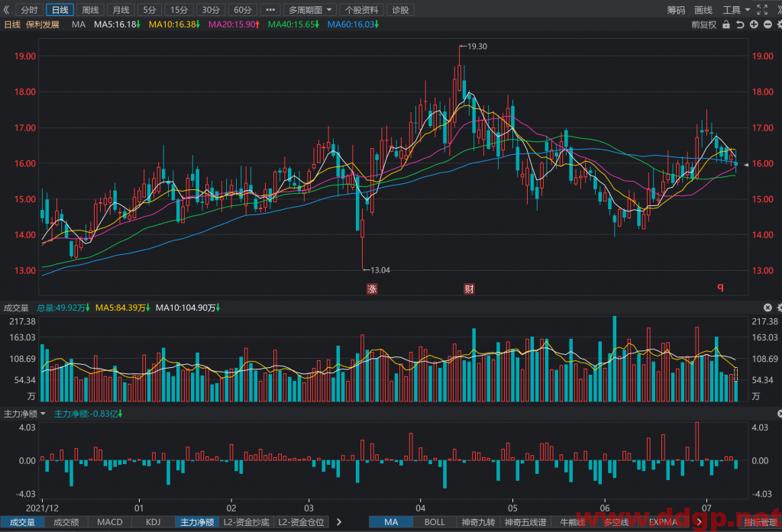Click the 保利发展 stock name

pyautogui.click(x=43, y=24)
